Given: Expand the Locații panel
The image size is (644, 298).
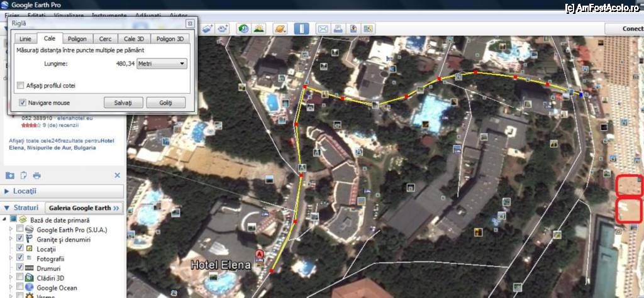Looking at the screenshot, I should coord(7,191).
